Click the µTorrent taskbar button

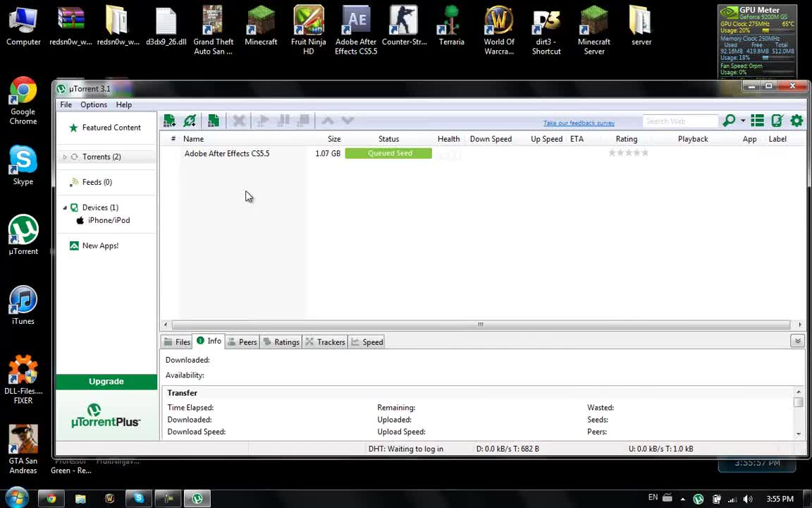coord(197,499)
